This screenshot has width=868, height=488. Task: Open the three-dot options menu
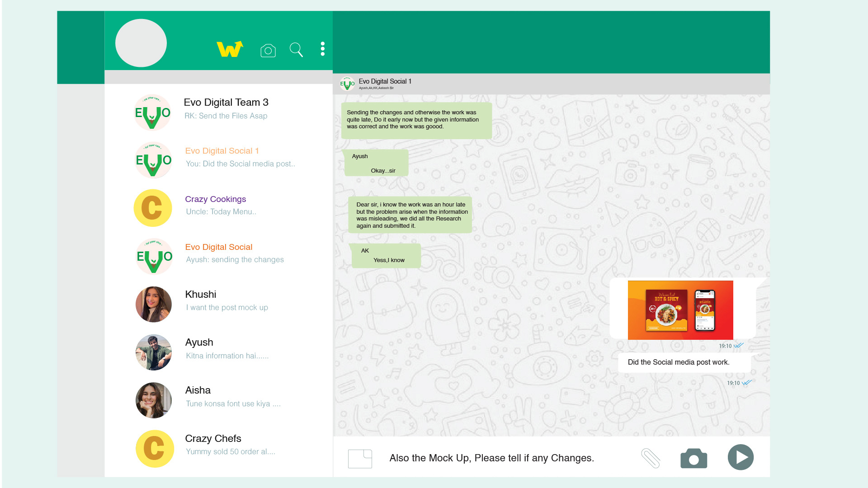pos(322,49)
